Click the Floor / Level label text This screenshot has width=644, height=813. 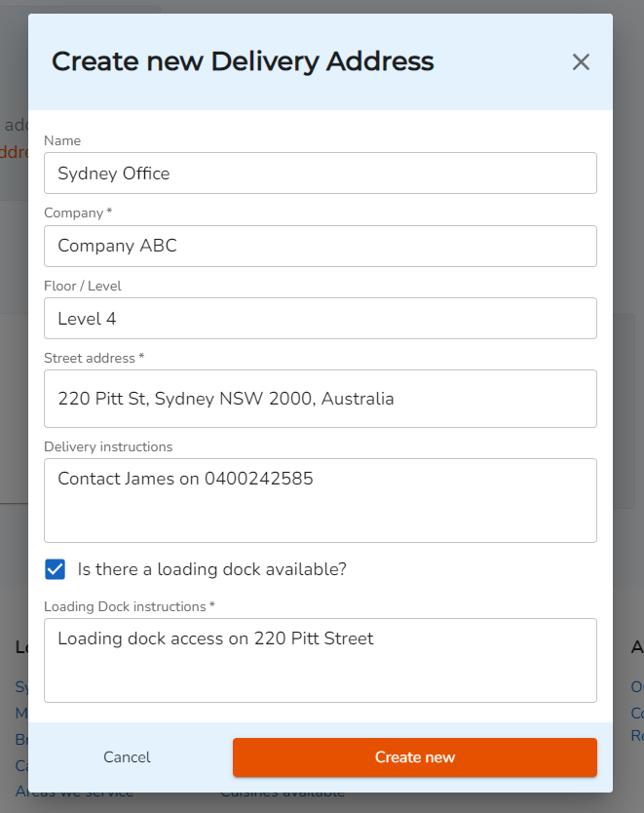tap(83, 286)
